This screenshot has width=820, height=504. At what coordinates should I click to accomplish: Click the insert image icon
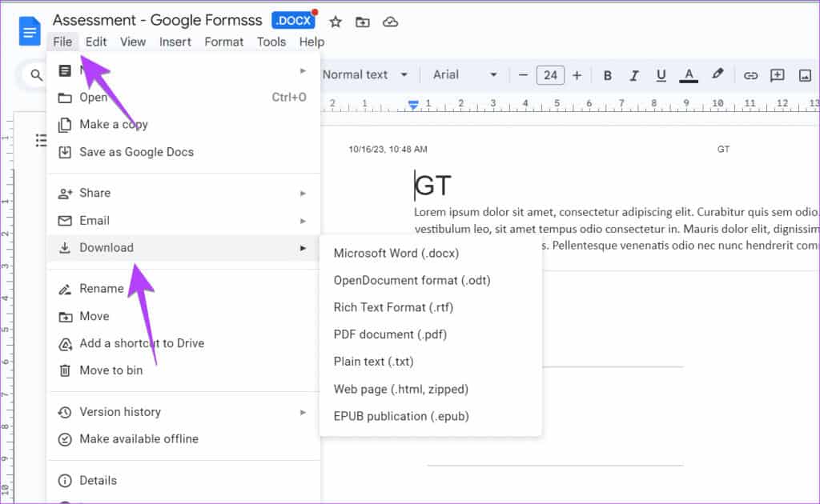click(x=805, y=76)
